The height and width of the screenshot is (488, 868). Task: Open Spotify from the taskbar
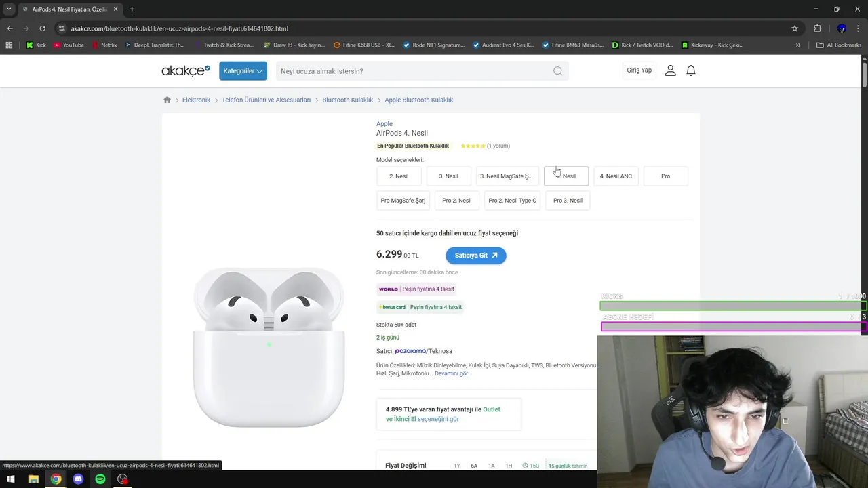point(100,479)
